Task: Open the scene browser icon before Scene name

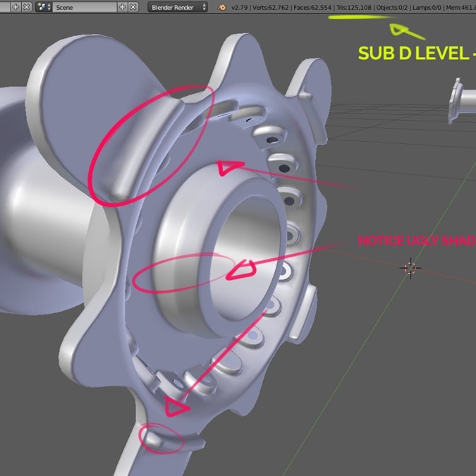Action: click(x=44, y=7)
